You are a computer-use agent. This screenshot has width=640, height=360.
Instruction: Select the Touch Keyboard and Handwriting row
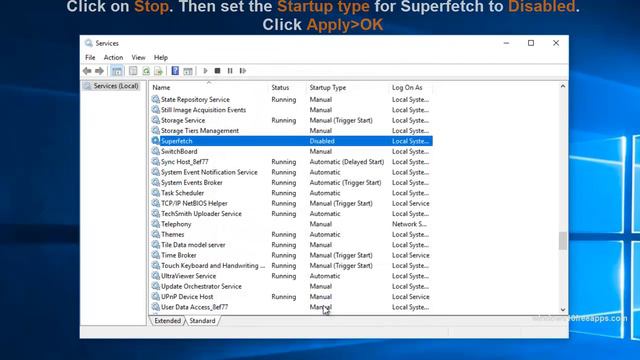[x=291, y=265]
